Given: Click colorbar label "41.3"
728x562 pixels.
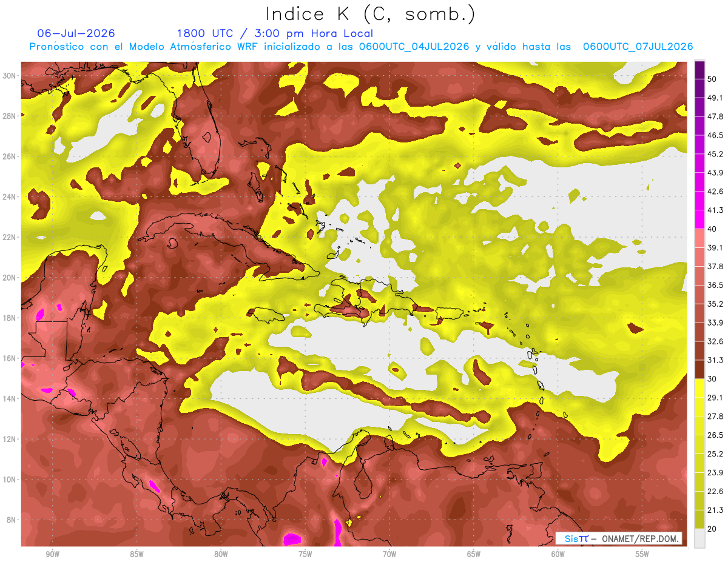Looking at the screenshot, I should 715,210.
